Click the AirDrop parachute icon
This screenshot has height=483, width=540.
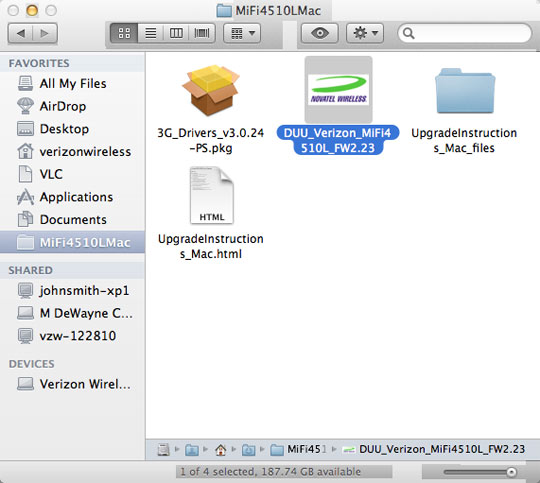25,106
